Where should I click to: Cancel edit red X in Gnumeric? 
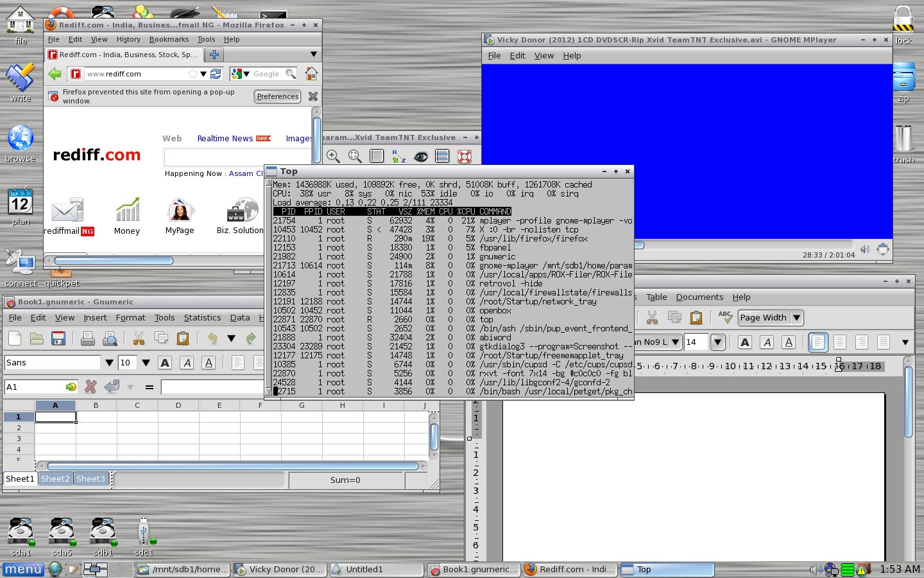pyautogui.click(x=90, y=387)
